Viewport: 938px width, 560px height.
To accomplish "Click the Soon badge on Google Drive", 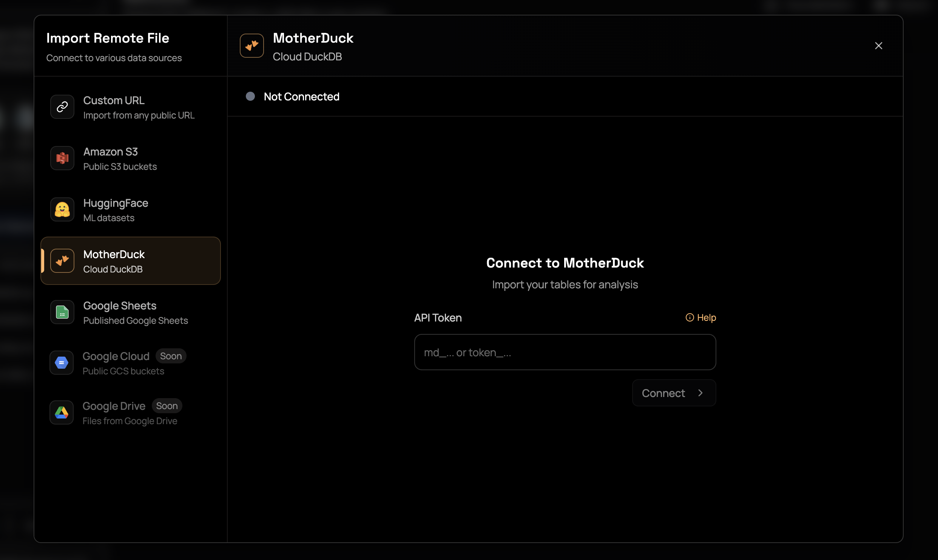I will coord(167,405).
